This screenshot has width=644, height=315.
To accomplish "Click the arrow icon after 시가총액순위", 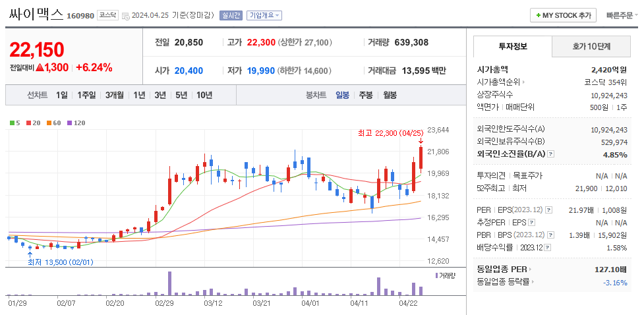I will pos(523,82).
